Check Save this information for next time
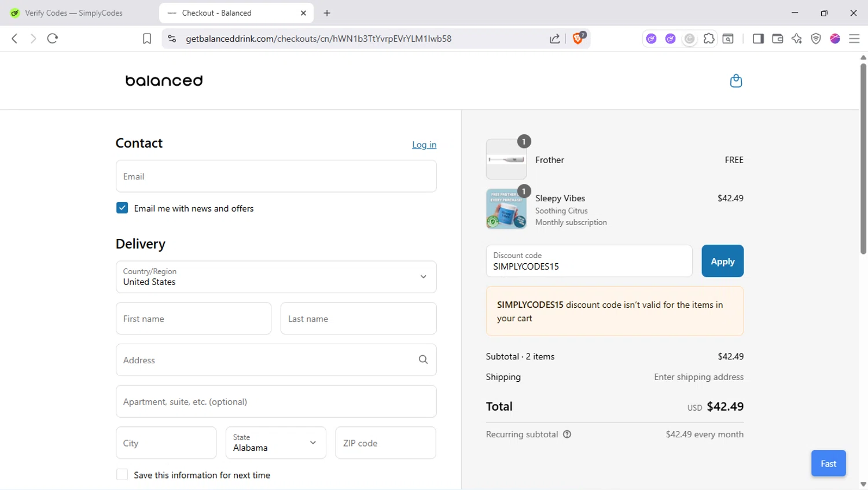Screen dimensions: 868x490 click(122, 474)
